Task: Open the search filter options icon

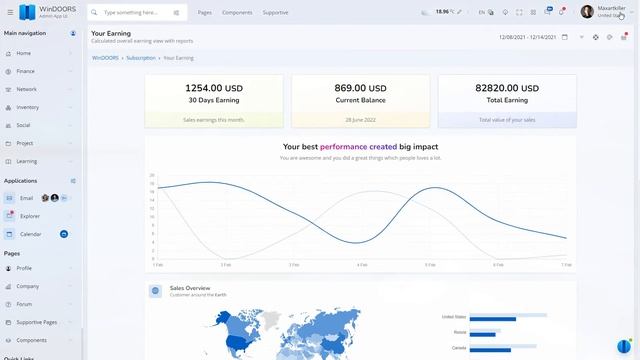Action: (x=176, y=13)
